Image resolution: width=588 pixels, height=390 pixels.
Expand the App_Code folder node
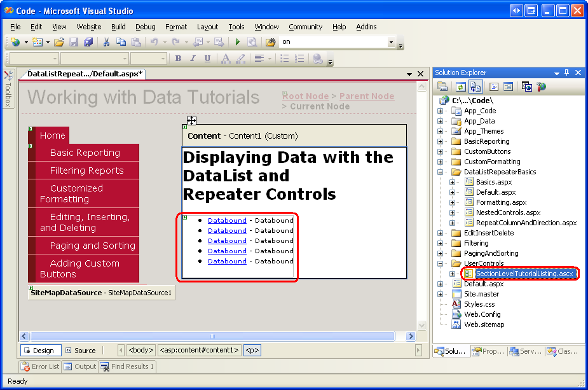(x=440, y=111)
